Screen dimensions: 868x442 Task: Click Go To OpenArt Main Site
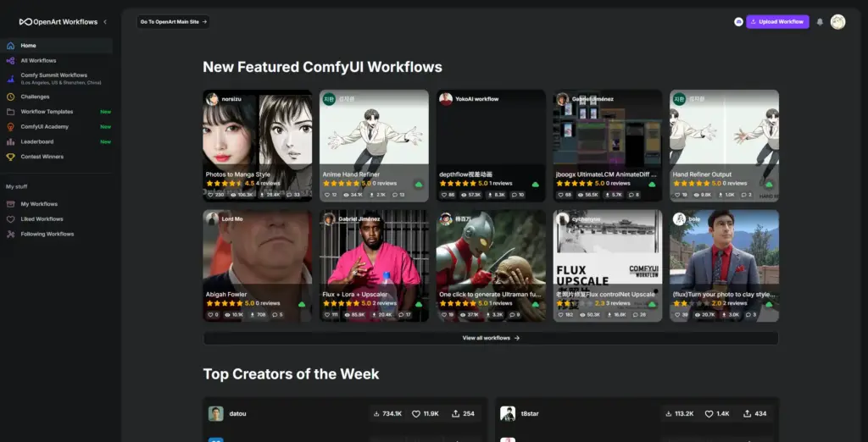(173, 22)
